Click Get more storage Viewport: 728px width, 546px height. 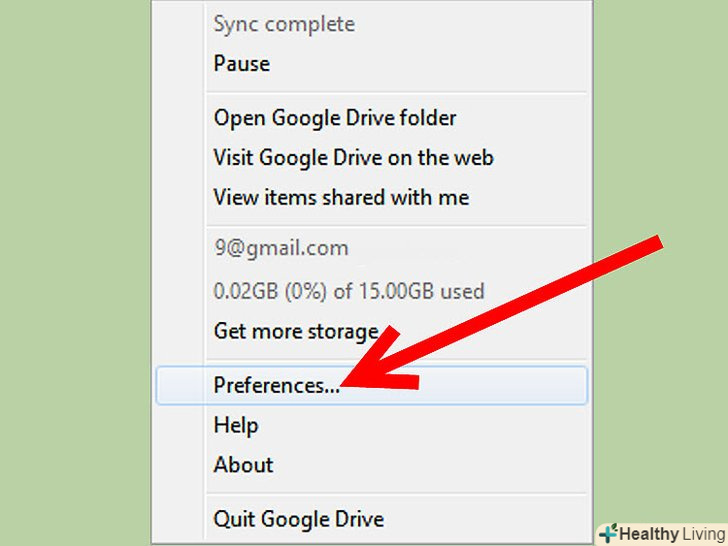(296, 331)
